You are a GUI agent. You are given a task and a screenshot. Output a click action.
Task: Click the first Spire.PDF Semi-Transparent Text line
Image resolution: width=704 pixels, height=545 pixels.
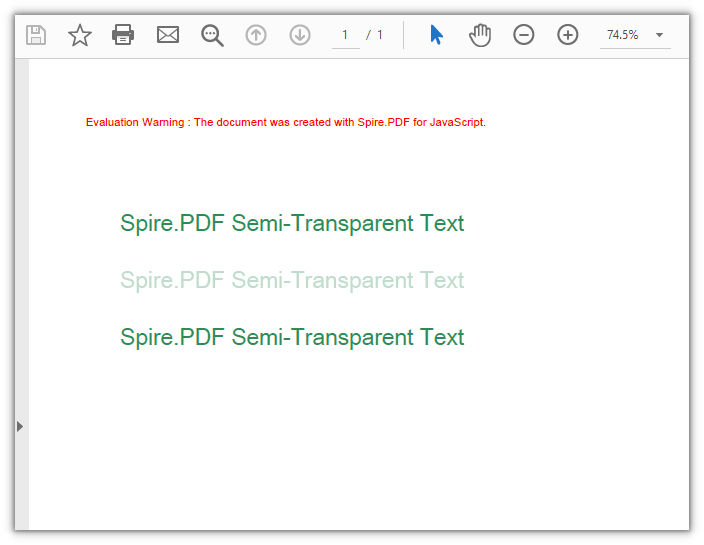point(292,223)
